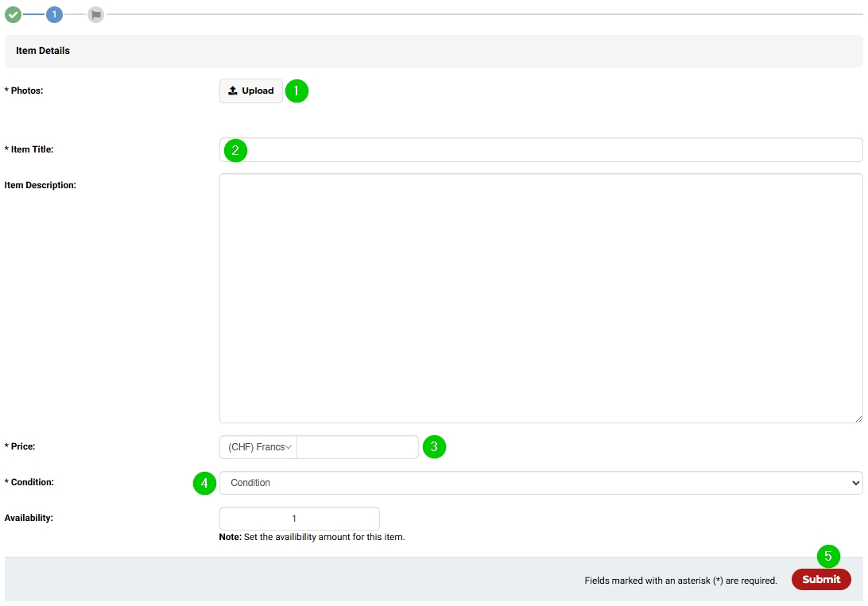The width and height of the screenshot is (868, 606).
Task: Click the green checkmark step indicator
Action: 13,14
